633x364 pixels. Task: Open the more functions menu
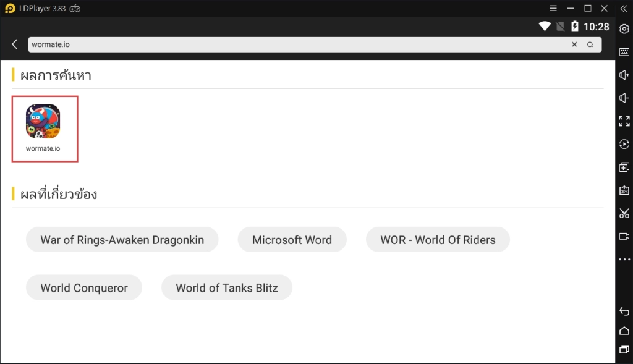coord(624,259)
